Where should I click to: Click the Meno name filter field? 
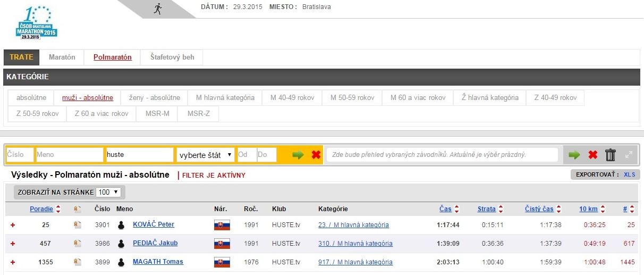click(x=70, y=155)
